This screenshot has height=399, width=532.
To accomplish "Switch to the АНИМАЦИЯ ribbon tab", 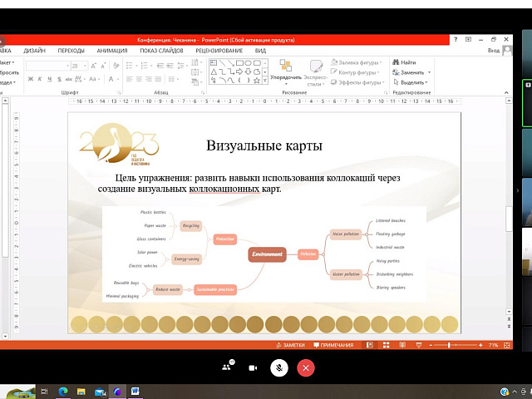I will click(111, 50).
